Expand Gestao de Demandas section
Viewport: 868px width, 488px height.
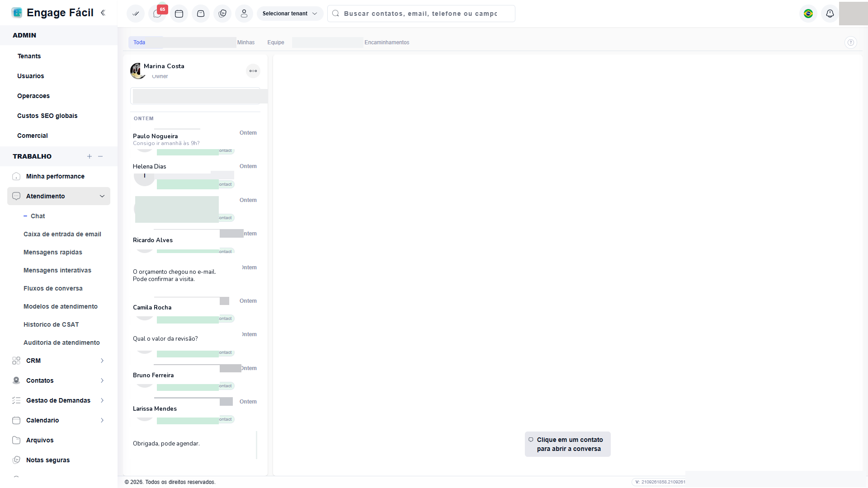[59, 400]
